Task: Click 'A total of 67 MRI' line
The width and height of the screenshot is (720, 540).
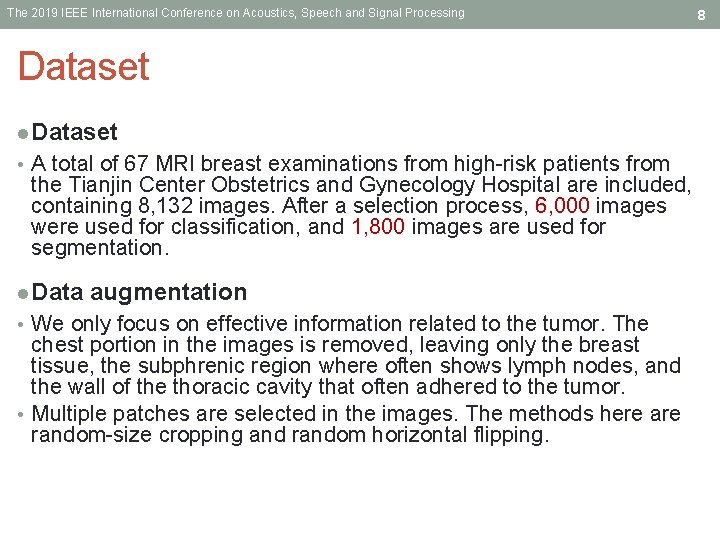Action: 350,163
